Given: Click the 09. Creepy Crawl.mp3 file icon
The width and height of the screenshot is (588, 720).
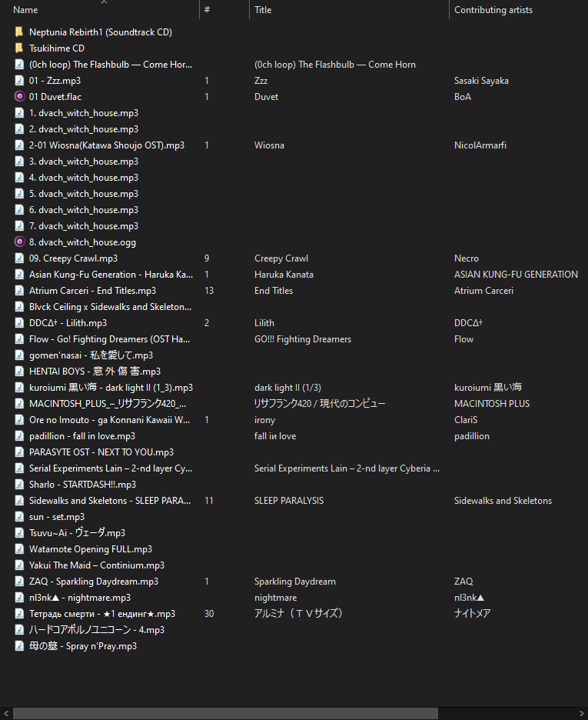Looking at the screenshot, I should (19, 258).
